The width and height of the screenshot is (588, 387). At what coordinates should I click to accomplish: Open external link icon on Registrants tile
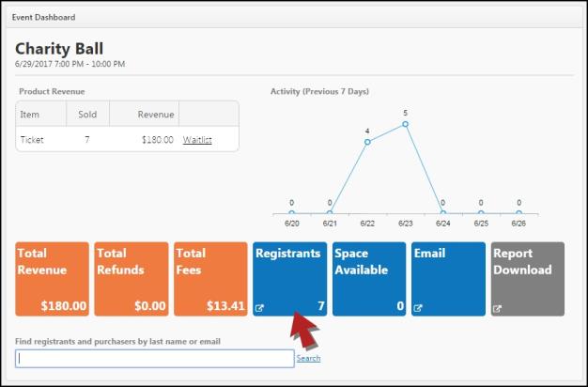(259, 308)
